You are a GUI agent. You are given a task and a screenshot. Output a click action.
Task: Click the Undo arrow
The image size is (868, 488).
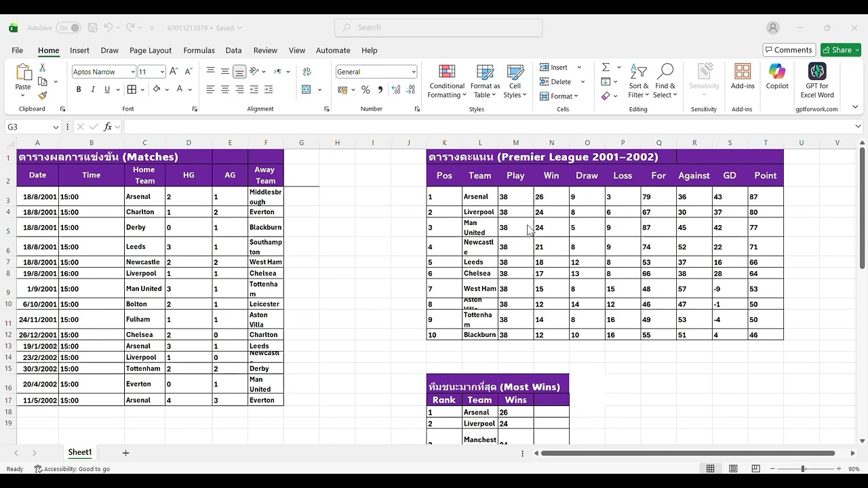pyautogui.click(x=108, y=28)
